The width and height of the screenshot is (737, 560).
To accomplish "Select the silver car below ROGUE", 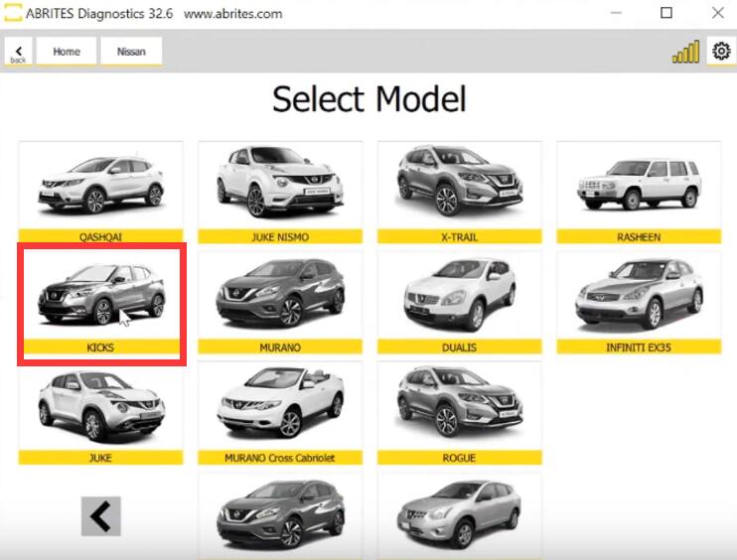I will (x=460, y=516).
